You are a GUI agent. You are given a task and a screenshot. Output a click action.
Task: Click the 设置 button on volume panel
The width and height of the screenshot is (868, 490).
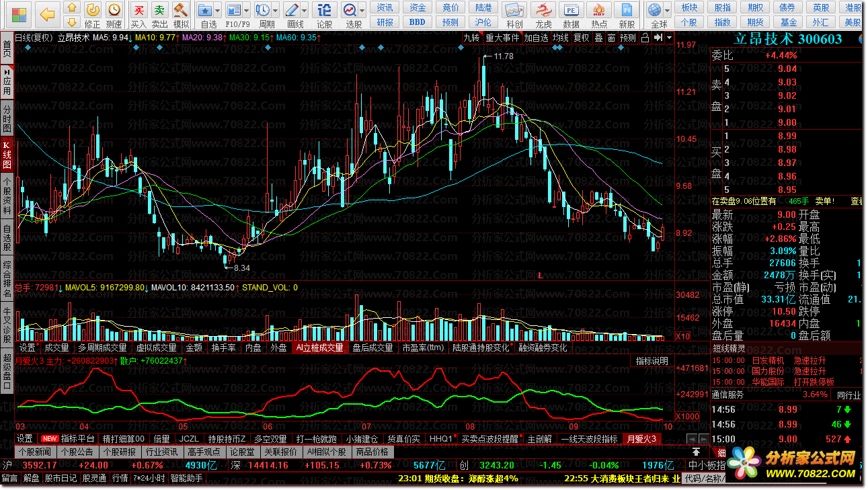click(27, 348)
